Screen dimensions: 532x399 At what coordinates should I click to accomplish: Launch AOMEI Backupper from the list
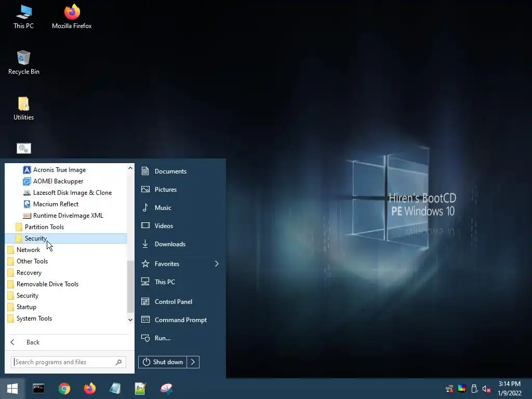click(66, 181)
